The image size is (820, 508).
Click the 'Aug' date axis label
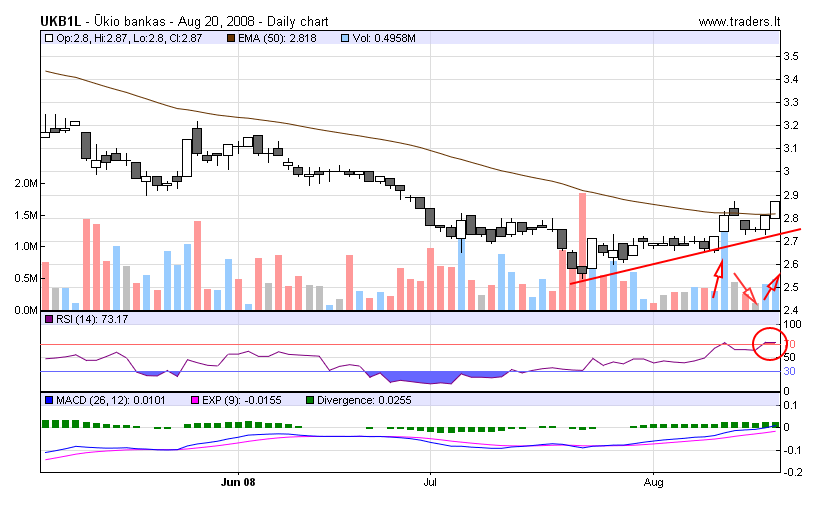(654, 482)
